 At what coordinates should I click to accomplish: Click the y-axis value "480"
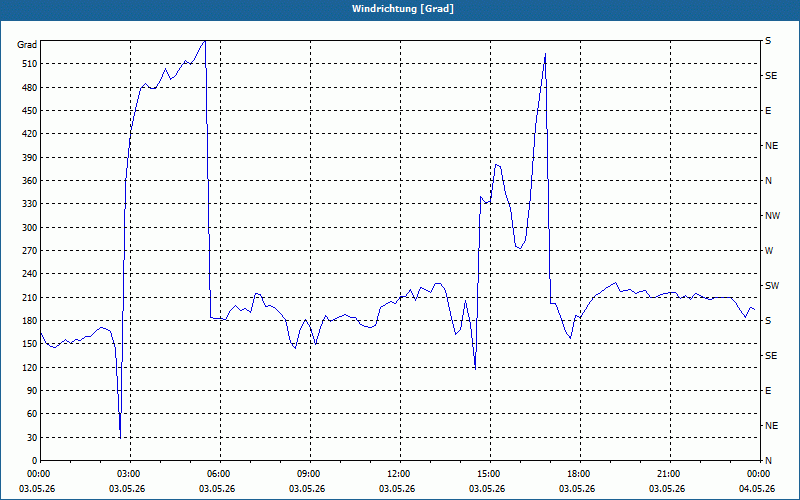coord(29,88)
